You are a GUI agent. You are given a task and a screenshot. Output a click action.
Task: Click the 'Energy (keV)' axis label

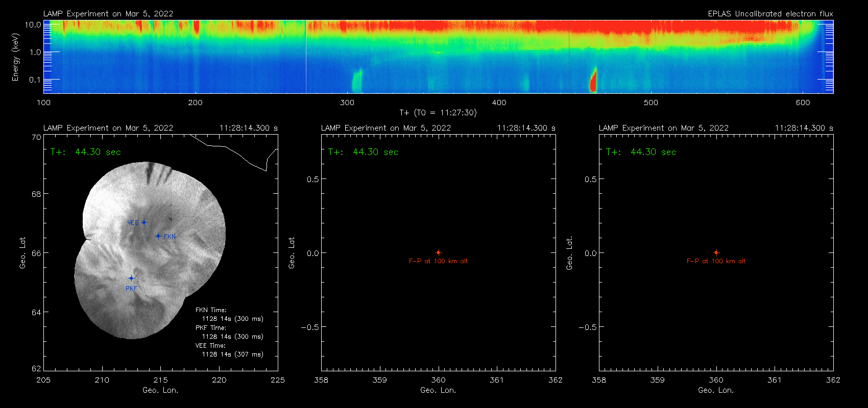[x=15, y=57]
